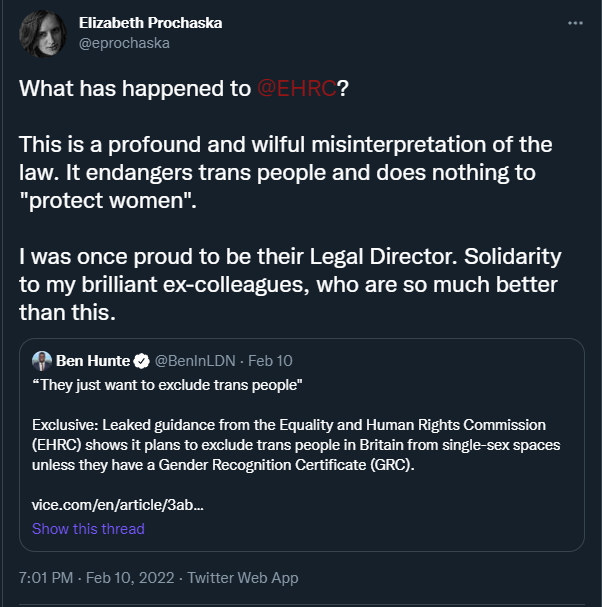Click the Ben Hunte name in quoted tweet
Image resolution: width=602 pixels, height=607 pixels.
pos(94,361)
